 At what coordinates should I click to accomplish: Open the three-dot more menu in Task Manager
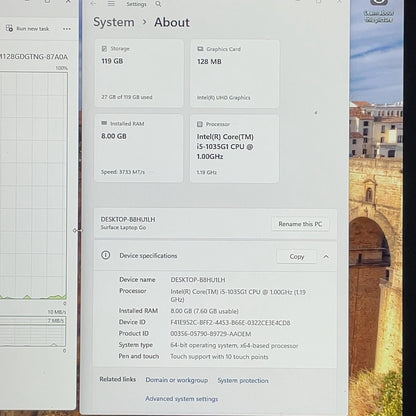coord(67,29)
